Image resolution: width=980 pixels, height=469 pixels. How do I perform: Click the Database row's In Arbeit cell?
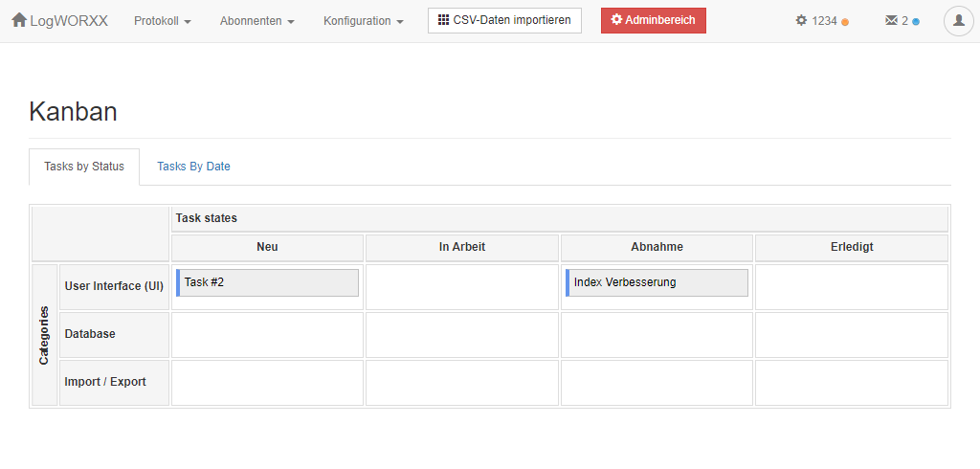462,335
